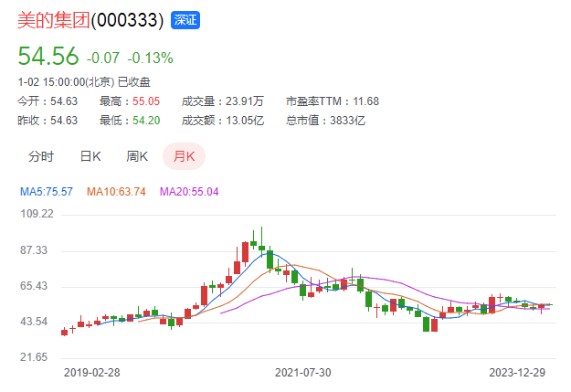Viewport: 571px width, 392px height.
Task: Click the 市盈率TTM value 11.68
Action: (x=365, y=101)
